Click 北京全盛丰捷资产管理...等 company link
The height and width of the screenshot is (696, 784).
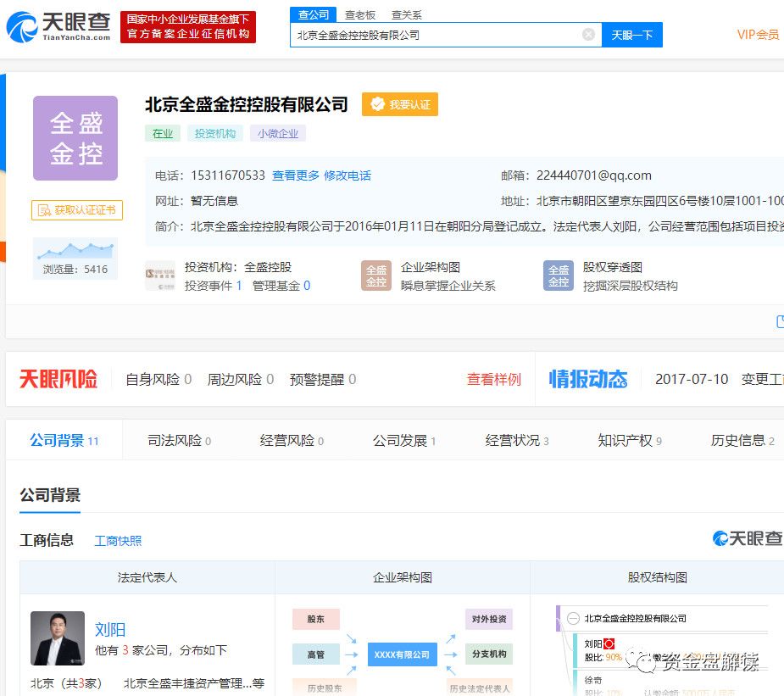pyautogui.click(x=193, y=683)
